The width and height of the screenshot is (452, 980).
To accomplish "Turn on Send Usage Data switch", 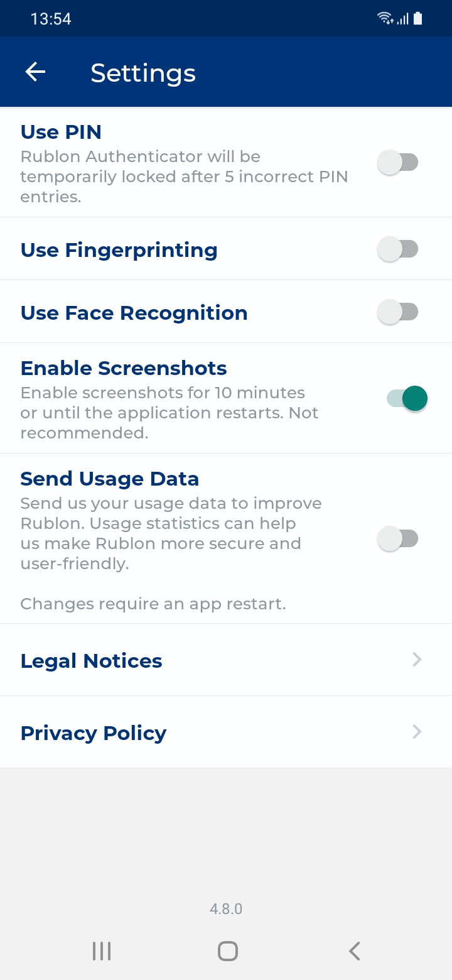I will [397, 538].
